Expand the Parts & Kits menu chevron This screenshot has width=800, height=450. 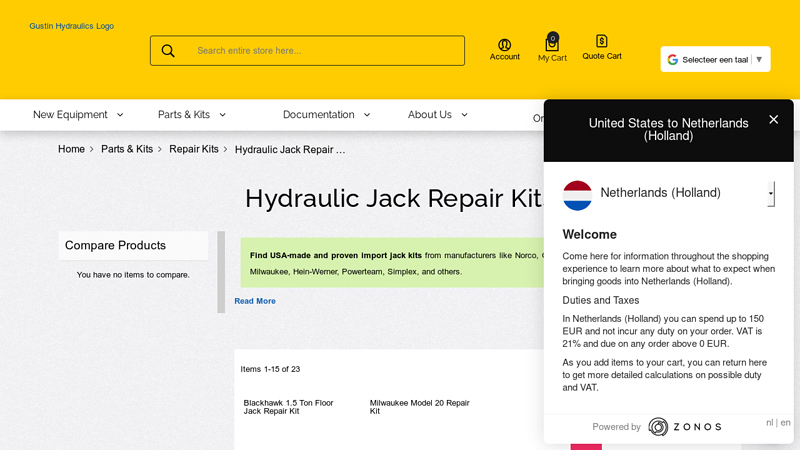pos(222,115)
